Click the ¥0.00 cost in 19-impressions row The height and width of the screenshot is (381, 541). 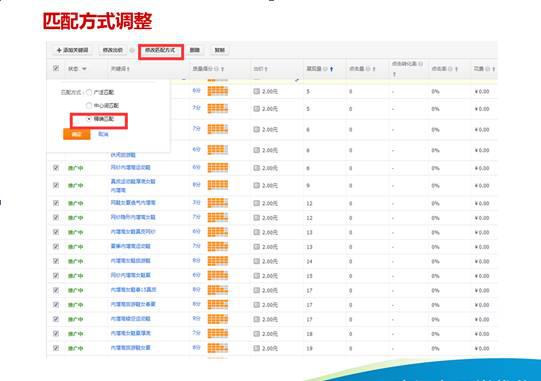pos(482,348)
